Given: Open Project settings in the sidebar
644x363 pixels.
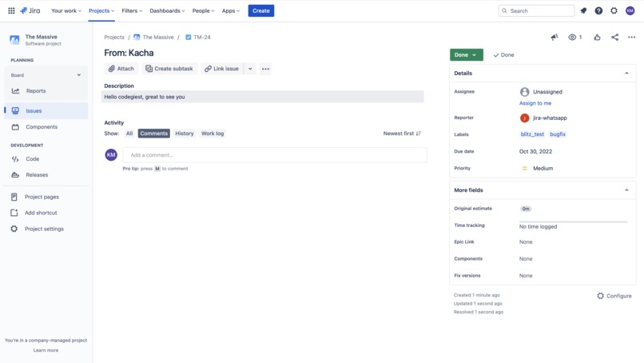Looking at the screenshot, I should (46, 229).
